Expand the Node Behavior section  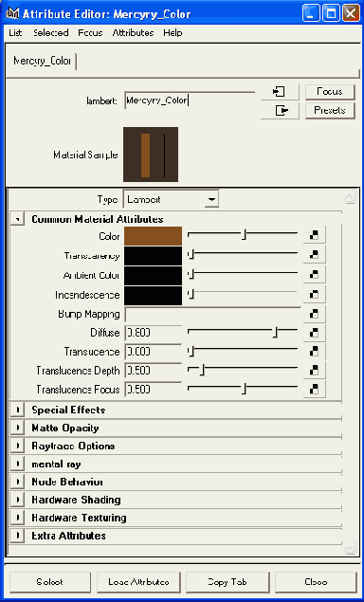(17, 482)
